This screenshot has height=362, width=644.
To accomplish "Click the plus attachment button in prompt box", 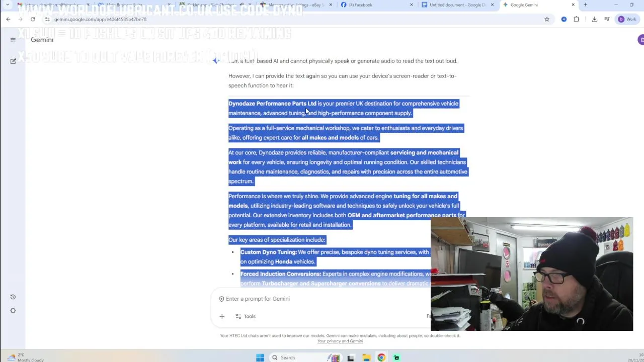I will [x=222, y=316].
